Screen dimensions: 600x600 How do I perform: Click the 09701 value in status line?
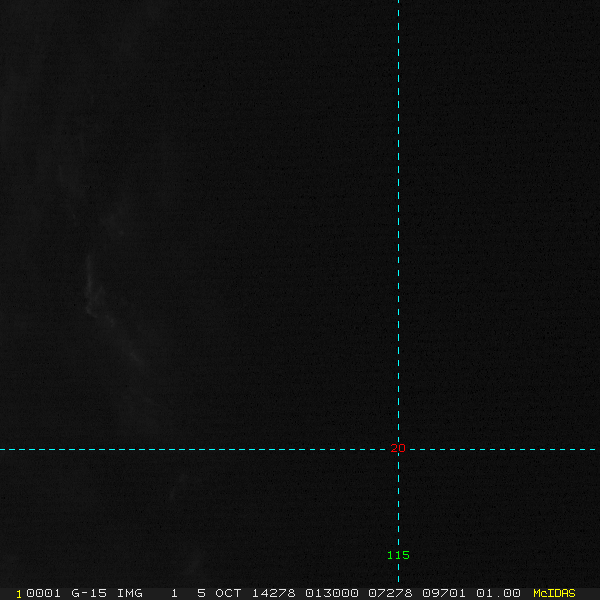[444, 593]
